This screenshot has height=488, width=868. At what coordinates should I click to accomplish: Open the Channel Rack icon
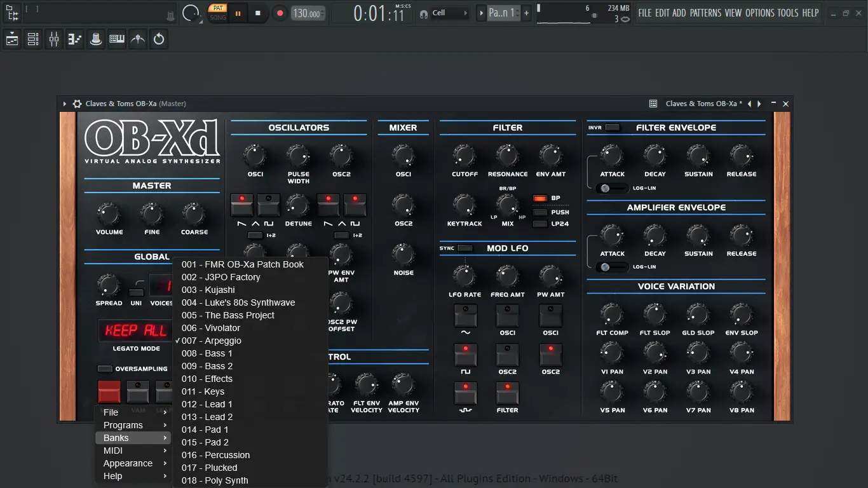(x=33, y=39)
